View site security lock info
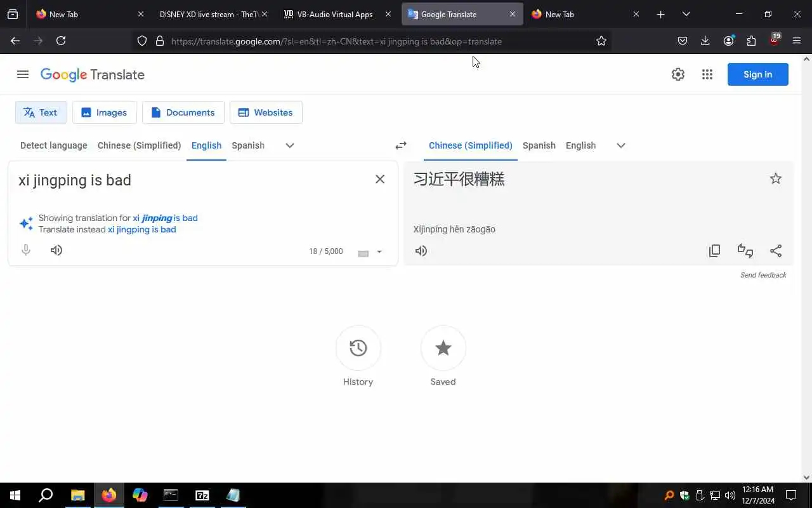 click(x=160, y=41)
